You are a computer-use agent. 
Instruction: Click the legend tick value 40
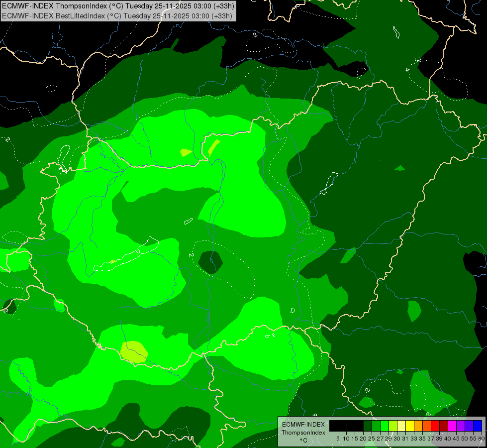coord(448,439)
